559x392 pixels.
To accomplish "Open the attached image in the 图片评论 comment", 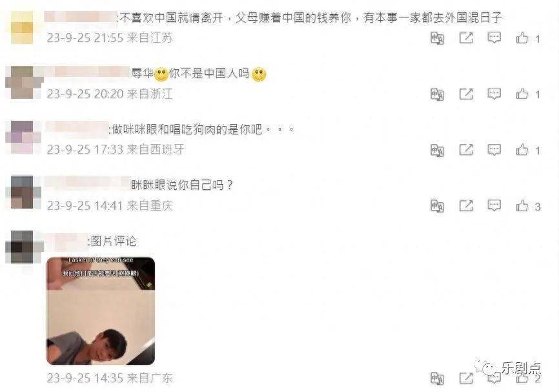I will (x=101, y=311).
